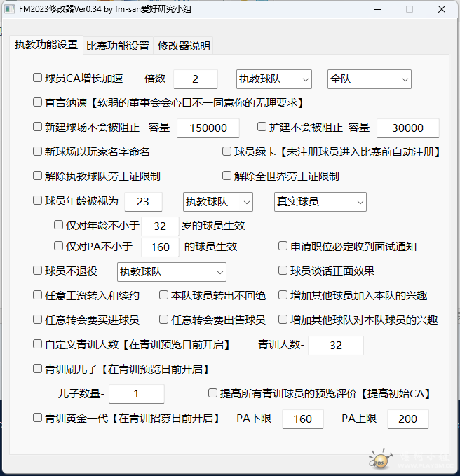Screen dimensions: 460x476
Task: Open the 修改器说明 tab
Action: [x=184, y=46]
